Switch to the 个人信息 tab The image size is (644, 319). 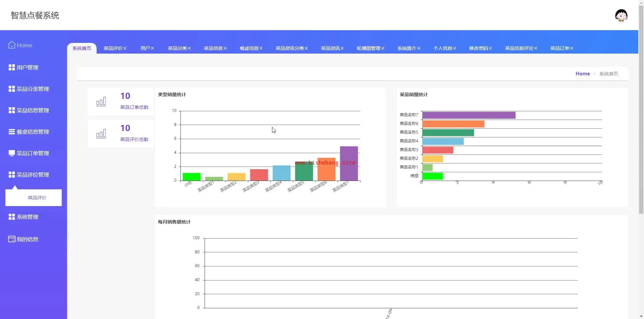[443, 48]
